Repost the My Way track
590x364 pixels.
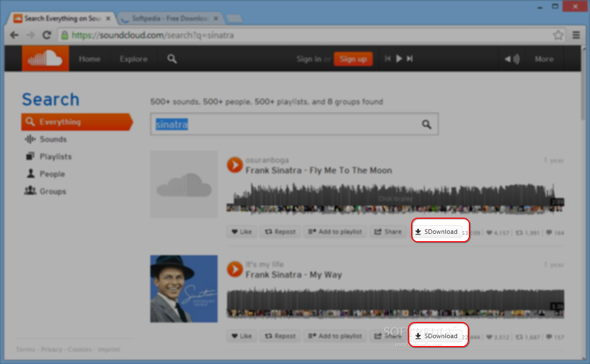280,336
